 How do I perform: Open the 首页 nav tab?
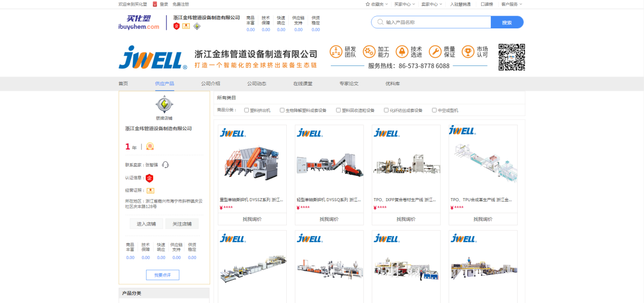click(x=123, y=84)
